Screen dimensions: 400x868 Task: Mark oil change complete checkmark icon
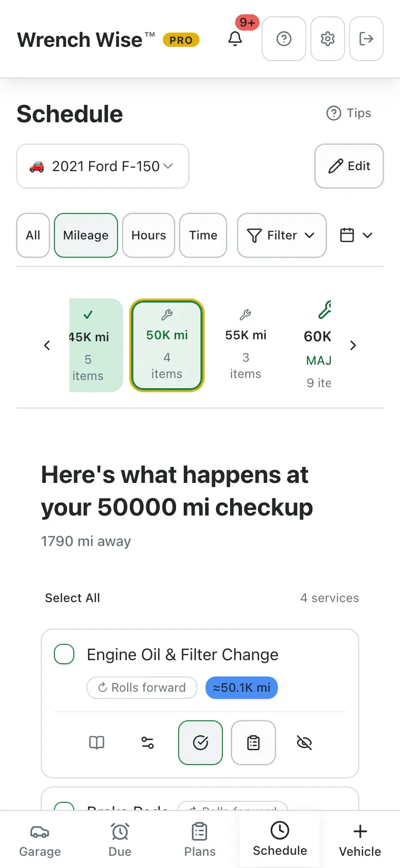[201, 743]
